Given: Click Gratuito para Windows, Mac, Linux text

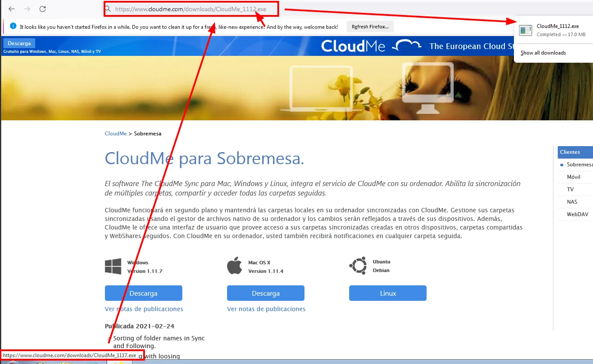Looking at the screenshot, I should (52, 52).
